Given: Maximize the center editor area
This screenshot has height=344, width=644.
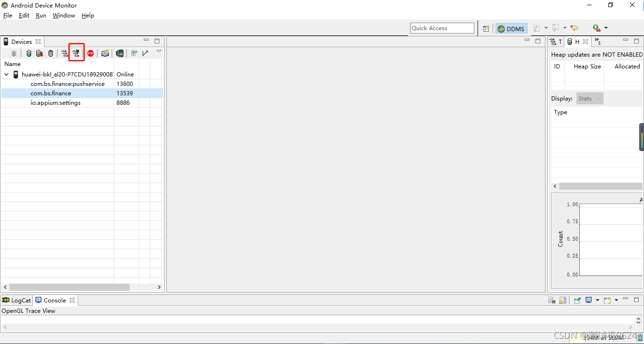Looking at the screenshot, I should tap(538, 41).
